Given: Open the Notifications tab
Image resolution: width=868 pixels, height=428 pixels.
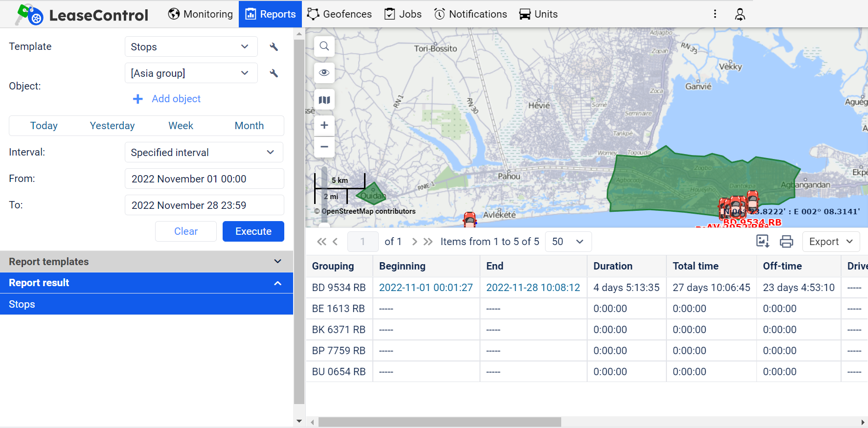Looking at the screenshot, I should click(471, 14).
